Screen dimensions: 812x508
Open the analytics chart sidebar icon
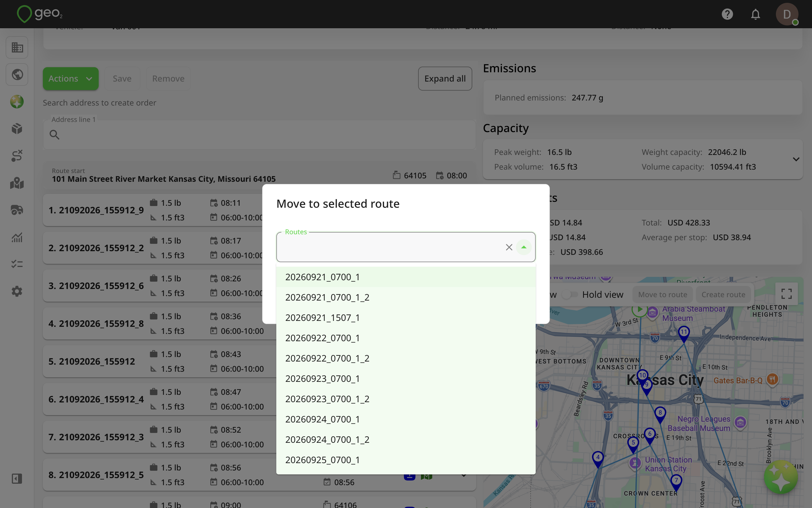point(17,238)
